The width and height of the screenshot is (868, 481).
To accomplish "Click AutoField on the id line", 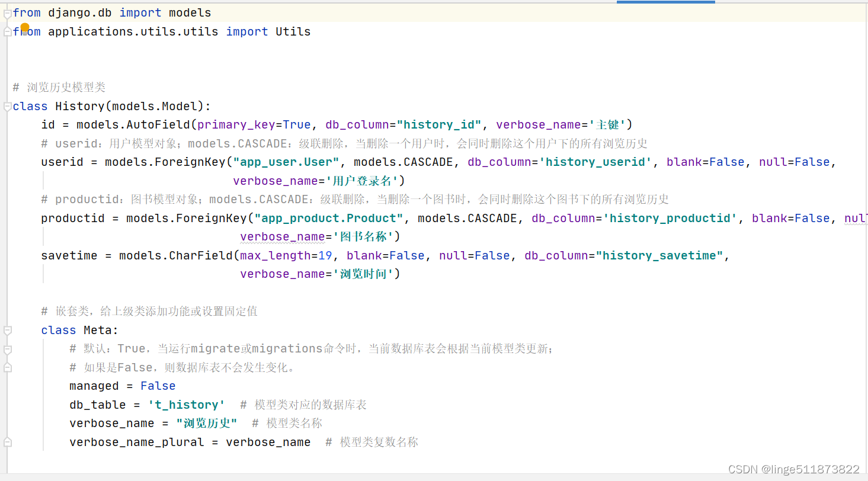I will (x=158, y=124).
